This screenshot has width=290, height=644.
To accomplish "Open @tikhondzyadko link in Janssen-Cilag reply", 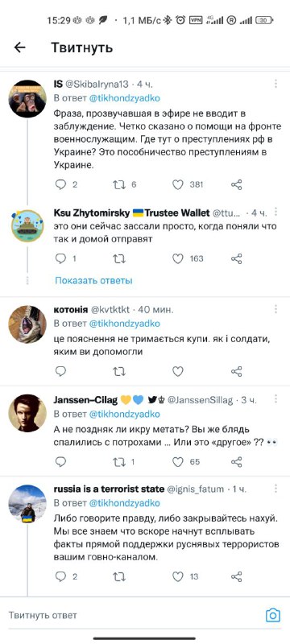I will [125, 414].
